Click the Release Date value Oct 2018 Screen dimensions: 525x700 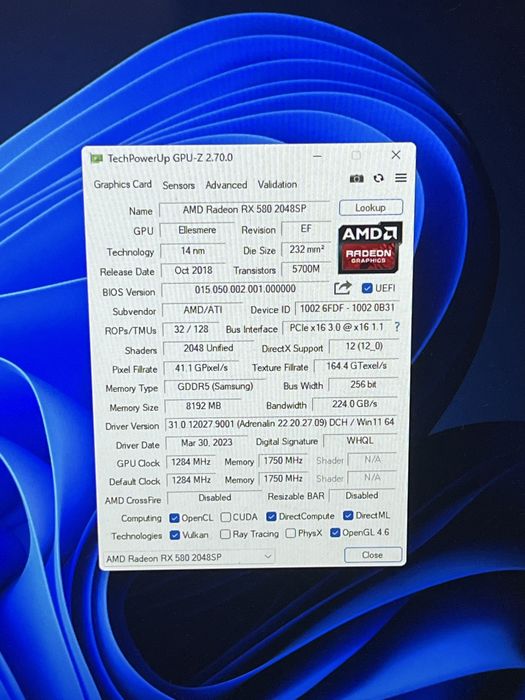(x=193, y=271)
